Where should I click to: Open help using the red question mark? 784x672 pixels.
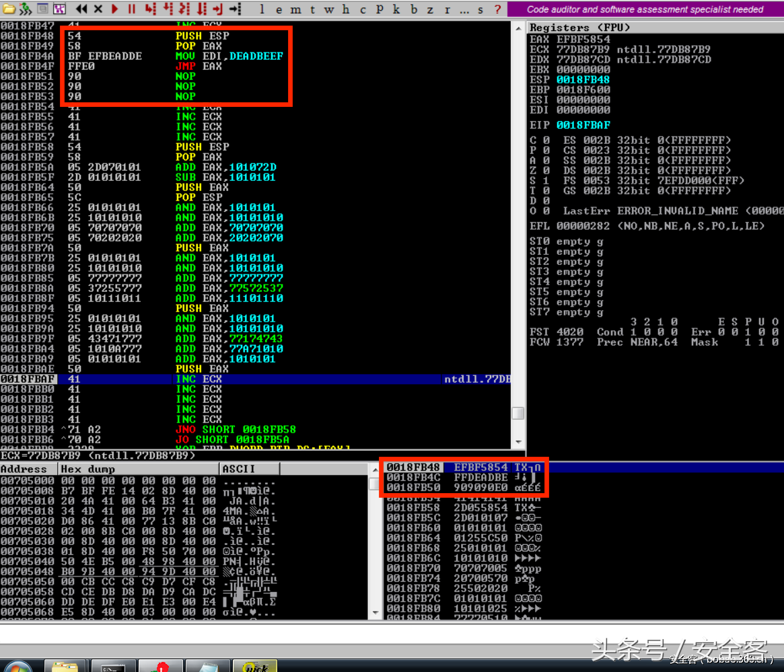(497, 9)
